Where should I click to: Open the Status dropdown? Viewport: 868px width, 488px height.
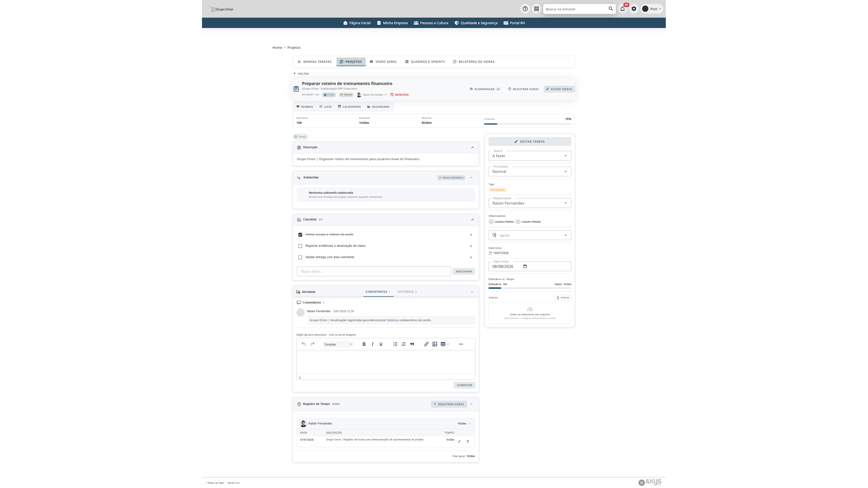point(530,156)
